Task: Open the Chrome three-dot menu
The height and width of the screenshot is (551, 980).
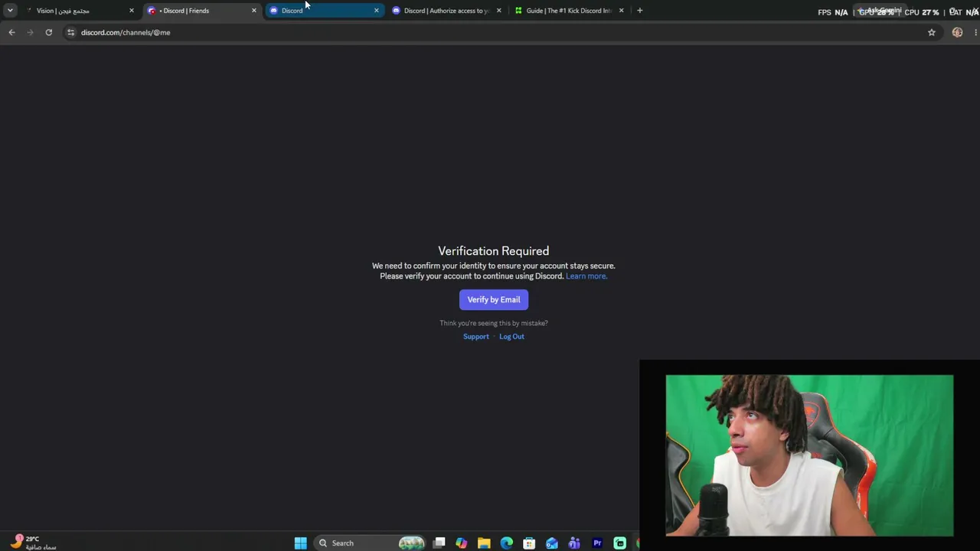Action: (975, 32)
